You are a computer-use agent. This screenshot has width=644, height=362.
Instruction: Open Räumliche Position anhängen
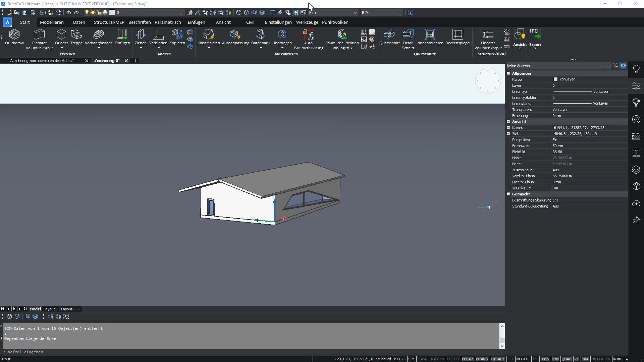342,39
